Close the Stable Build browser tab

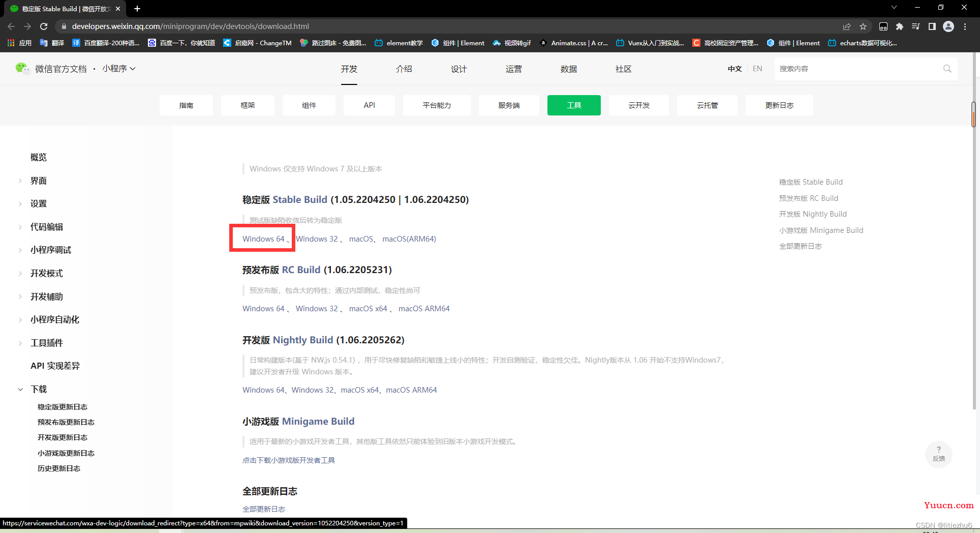[118, 9]
